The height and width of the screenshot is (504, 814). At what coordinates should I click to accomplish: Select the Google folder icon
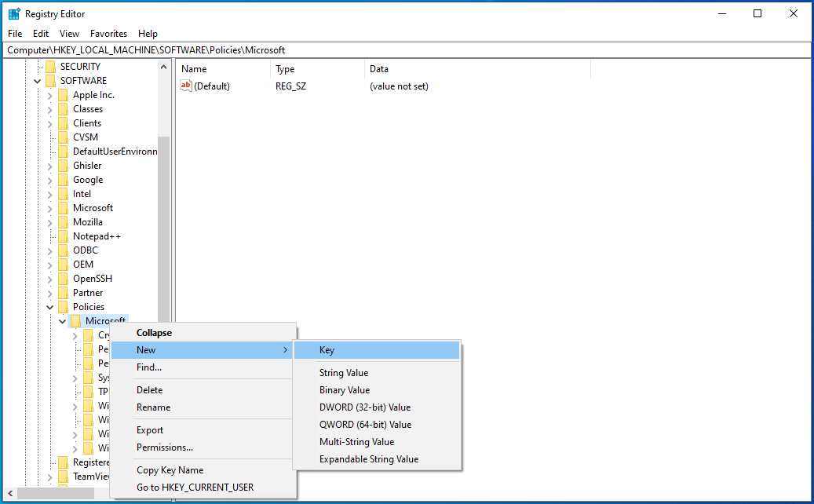[65, 179]
